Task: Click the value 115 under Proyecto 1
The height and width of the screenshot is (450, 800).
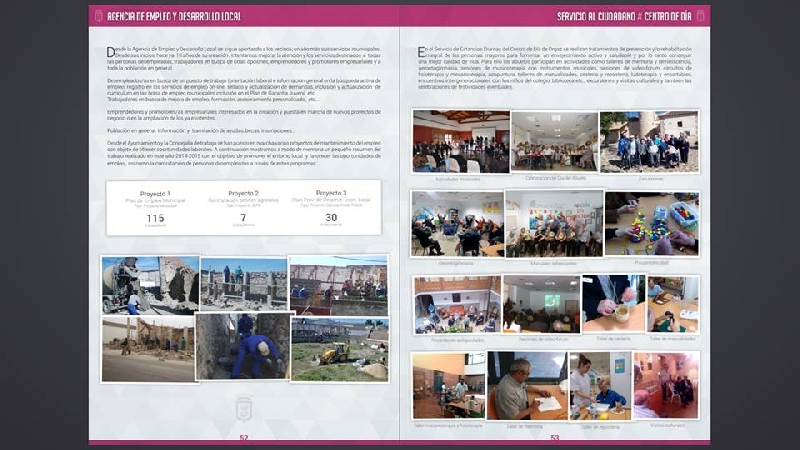Action: (155, 218)
